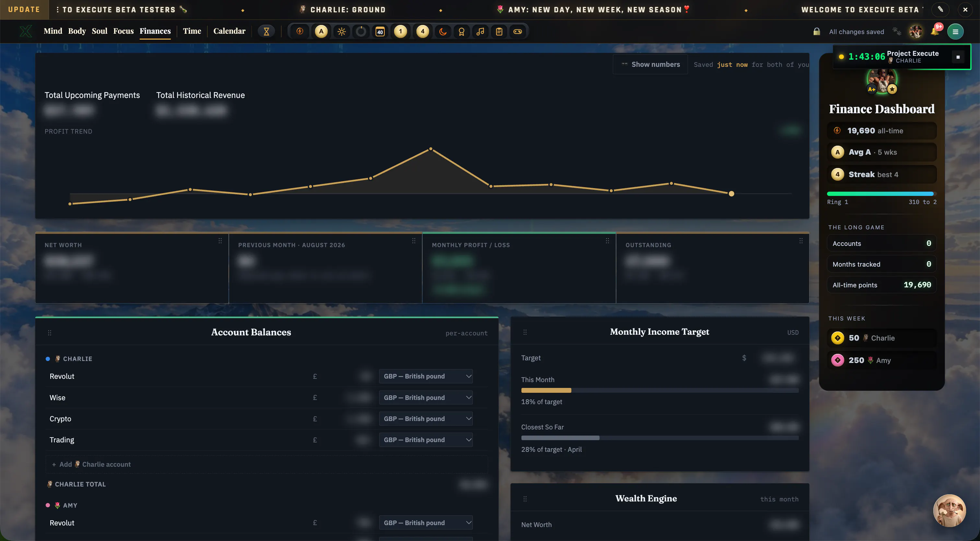
Task: Open the calendar 40 icon
Action: [x=380, y=31]
